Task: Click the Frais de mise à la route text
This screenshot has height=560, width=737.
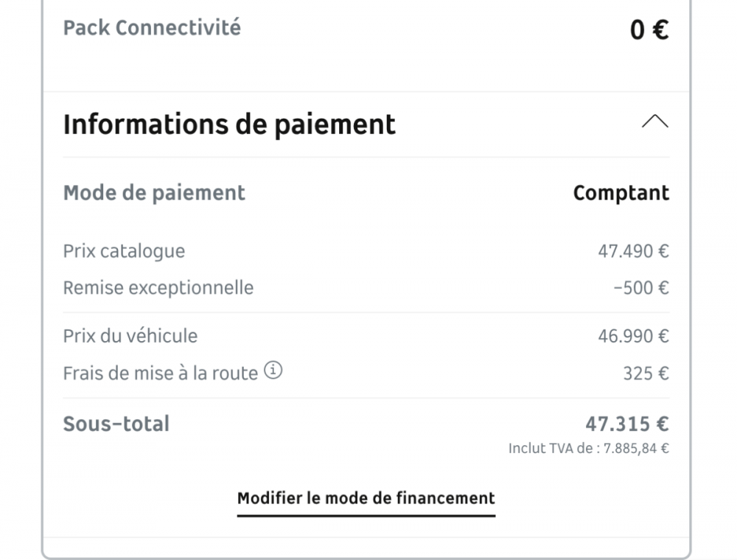Action: 160,374
